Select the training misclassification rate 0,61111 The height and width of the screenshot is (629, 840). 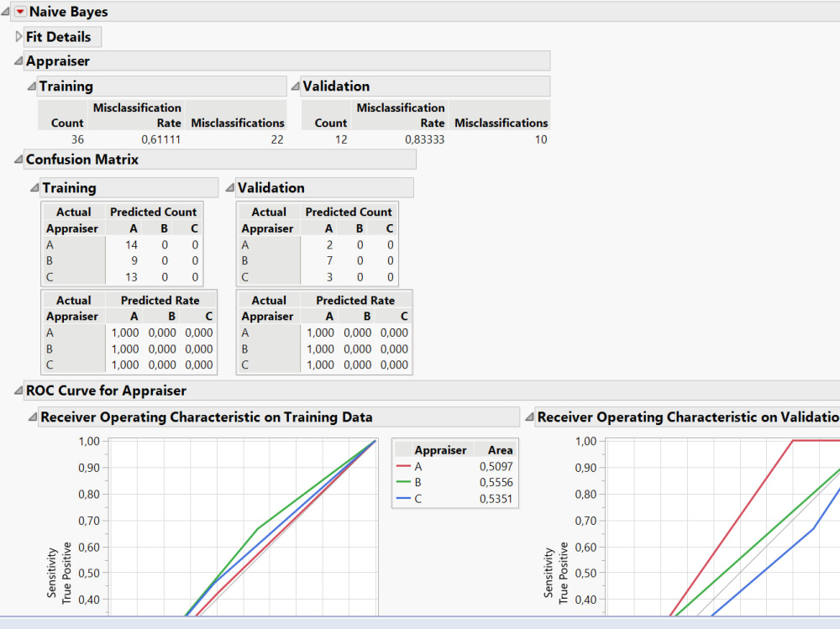[160, 139]
